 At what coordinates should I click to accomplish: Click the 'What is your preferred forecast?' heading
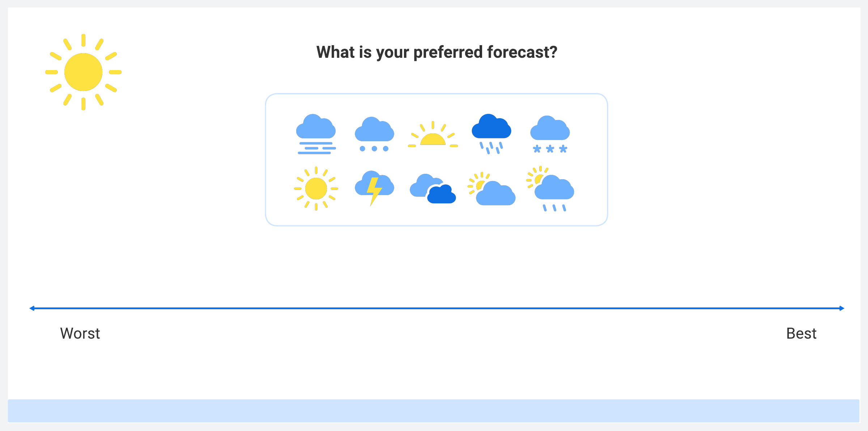coord(437,52)
